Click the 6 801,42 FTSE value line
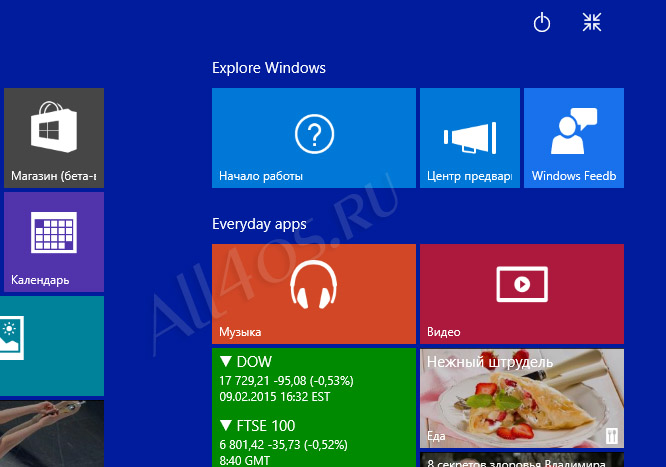 pyautogui.click(x=283, y=445)
